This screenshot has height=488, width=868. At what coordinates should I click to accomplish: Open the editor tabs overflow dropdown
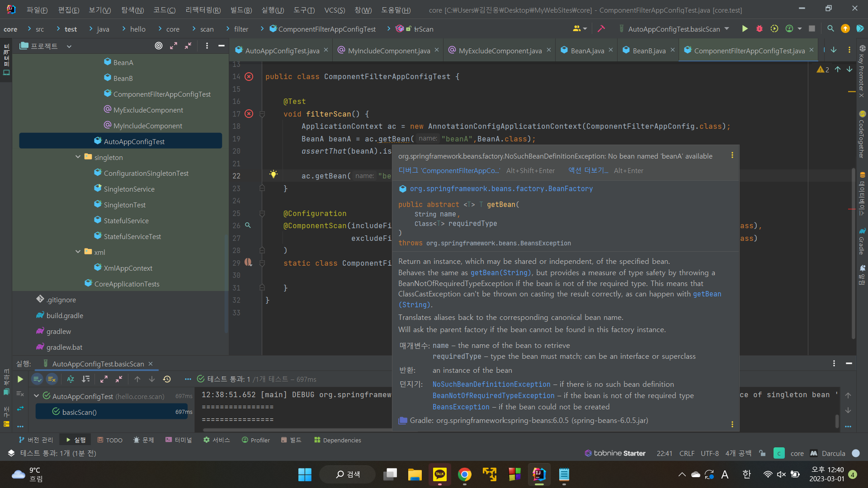[834, 50]
